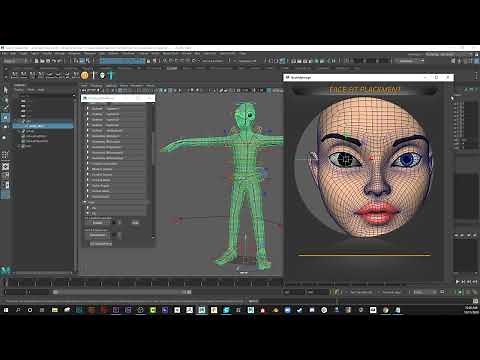480x360 pixels.
Task: Activate the highlighted Move tool in toolbox
Action: [6, 117]
